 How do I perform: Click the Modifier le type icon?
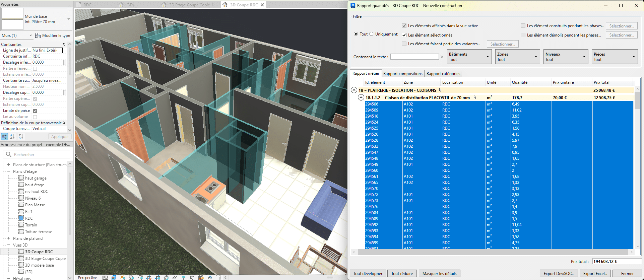(x=38, y=36)
